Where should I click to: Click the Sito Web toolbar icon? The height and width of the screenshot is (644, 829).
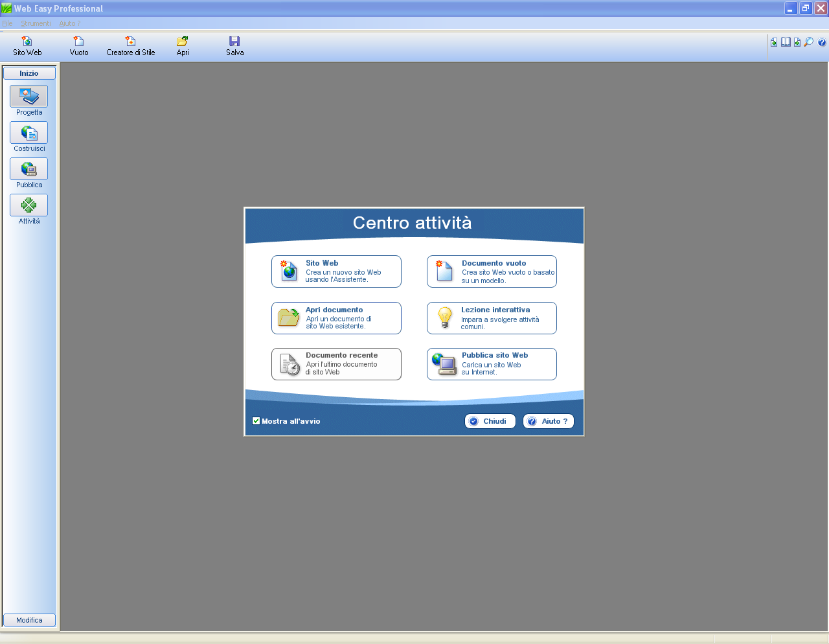coord(27,45)
